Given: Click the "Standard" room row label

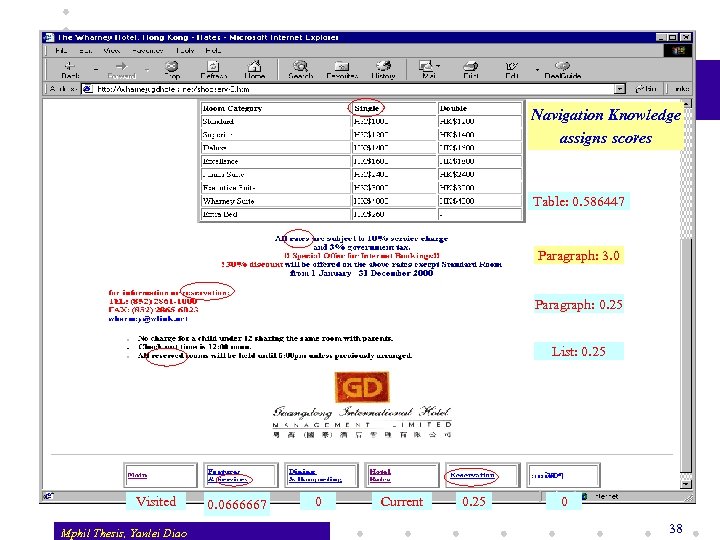Looking at the screenshot, I should 218,122.
